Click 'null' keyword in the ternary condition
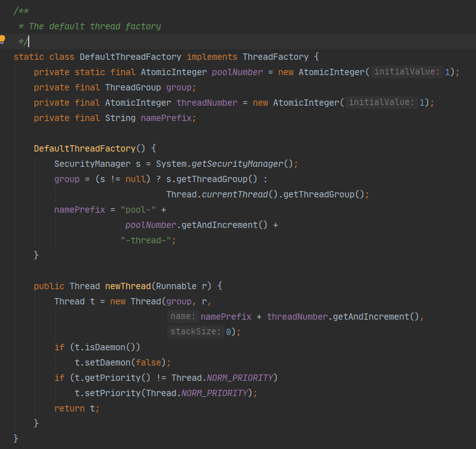The width and height of the screenshot is (476, 449). click(136, 179)
